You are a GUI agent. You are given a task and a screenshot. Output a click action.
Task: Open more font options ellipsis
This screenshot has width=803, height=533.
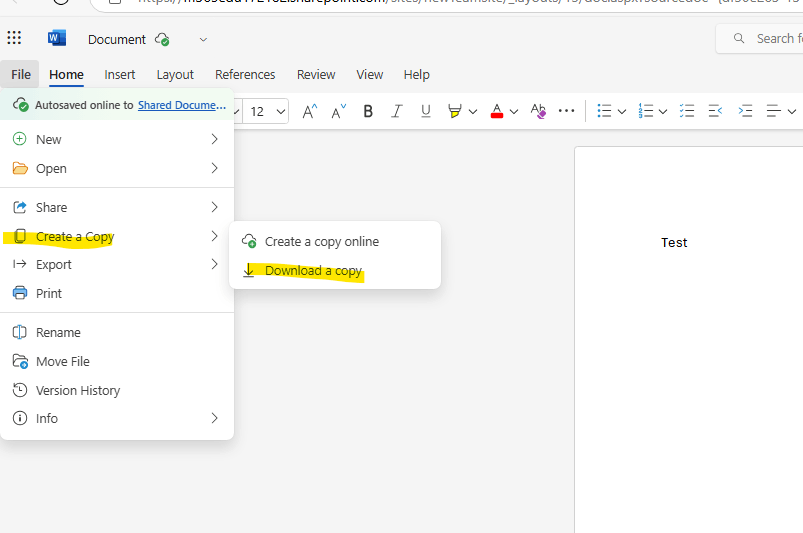click(x=566, y=111)
